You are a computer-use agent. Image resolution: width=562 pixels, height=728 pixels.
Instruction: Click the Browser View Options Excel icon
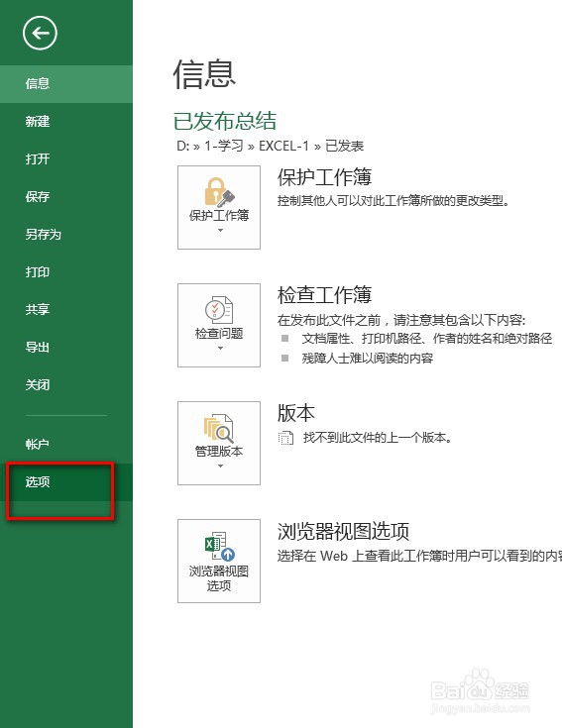[220, 547]
